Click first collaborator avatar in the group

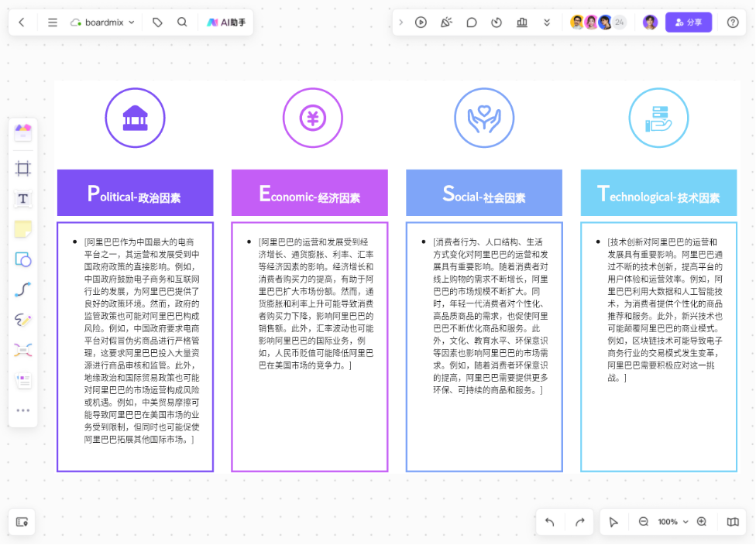click(x=577, y=22)
